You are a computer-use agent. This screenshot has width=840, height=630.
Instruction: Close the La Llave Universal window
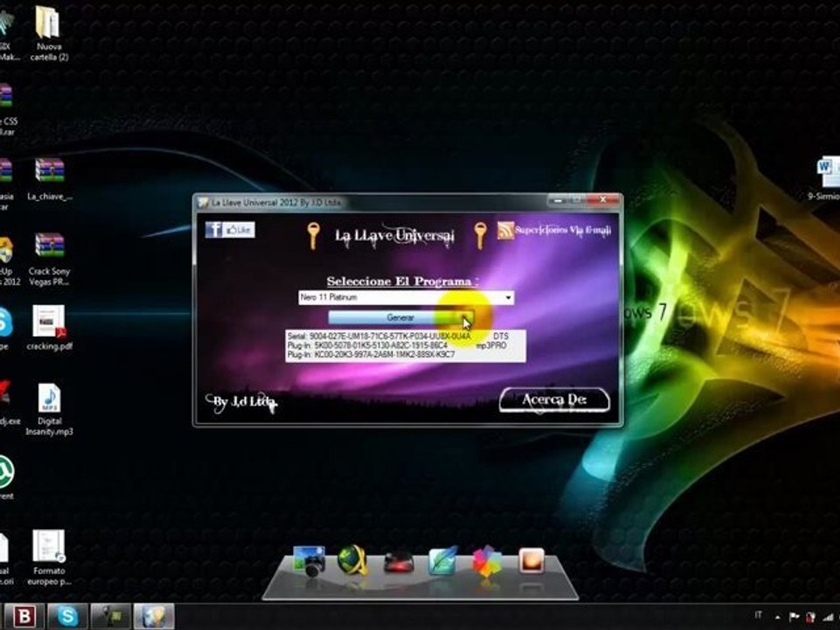click(x=603, y=200)
